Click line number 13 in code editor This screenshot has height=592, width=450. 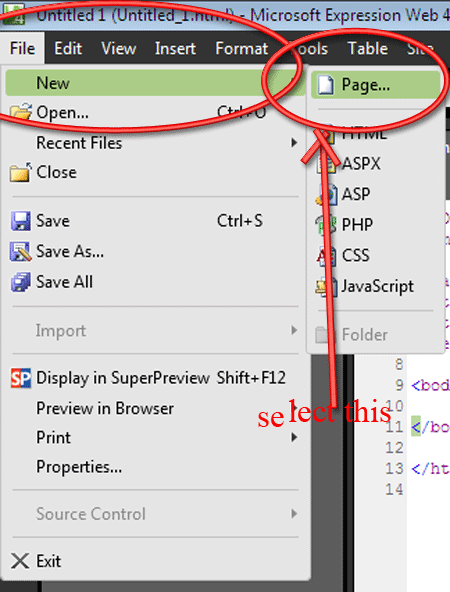tap(395, 469)
